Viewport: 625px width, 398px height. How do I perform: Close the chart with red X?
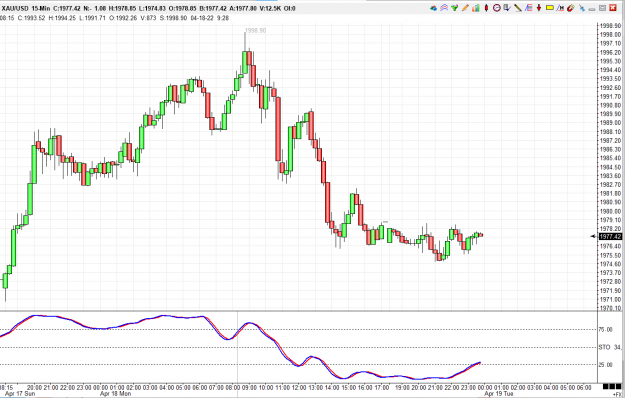click(x=613, y=8)
